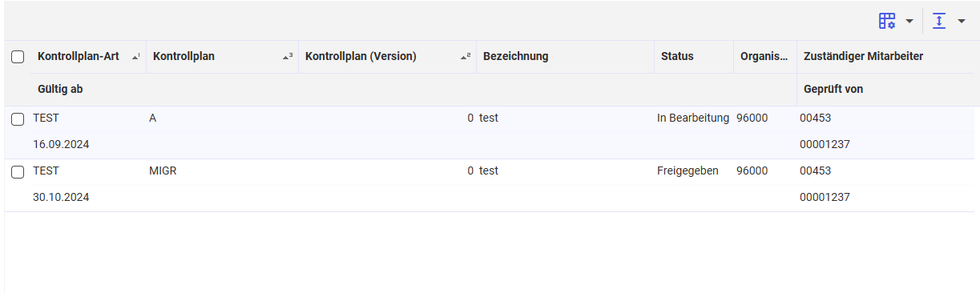Sort by the Status column header
Image resolution: width=980 pixels, height=293 pixels.
pyautogui.click(x=677, y=56)
